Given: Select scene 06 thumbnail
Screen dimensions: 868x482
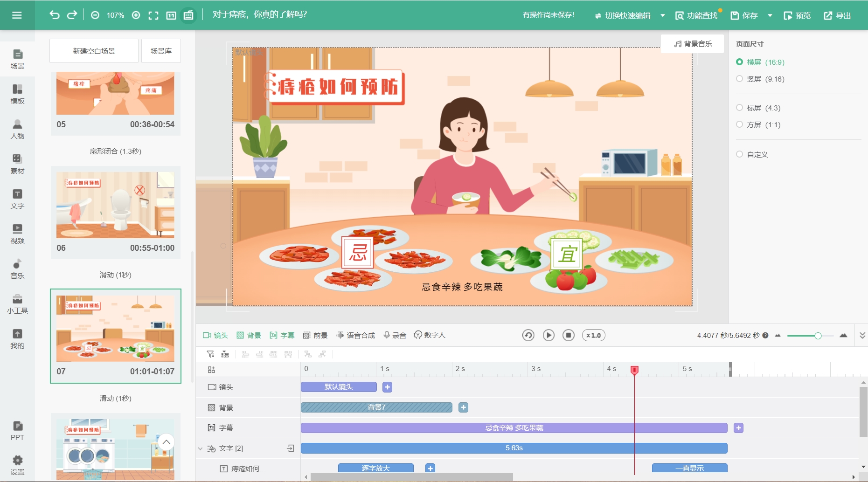Looking at the screenshot, I should (x=115, y=205).
